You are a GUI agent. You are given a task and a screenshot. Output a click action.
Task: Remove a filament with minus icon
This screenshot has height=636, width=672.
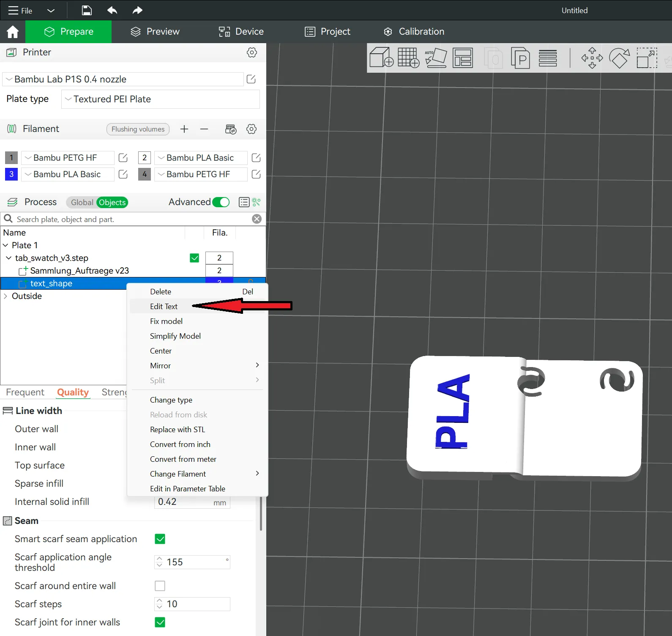(204, 129)
